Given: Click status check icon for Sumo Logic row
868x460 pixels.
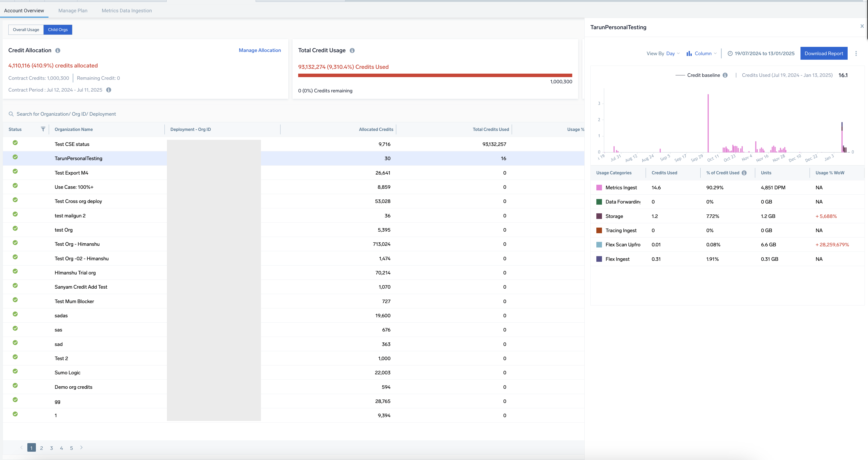Looking at the screenshot, I should (15, 371).
